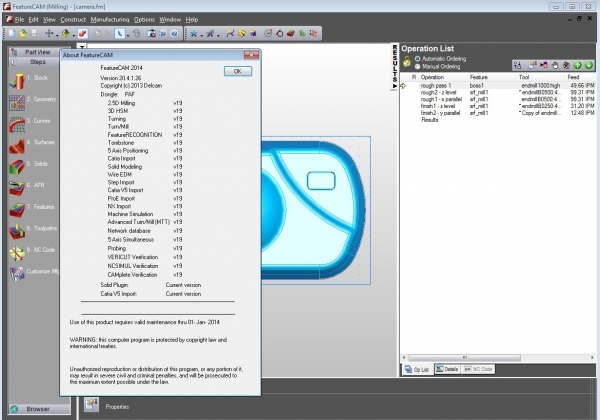600x420 pixels.
Task: Open the Help menu
Action: pos(192,20)
